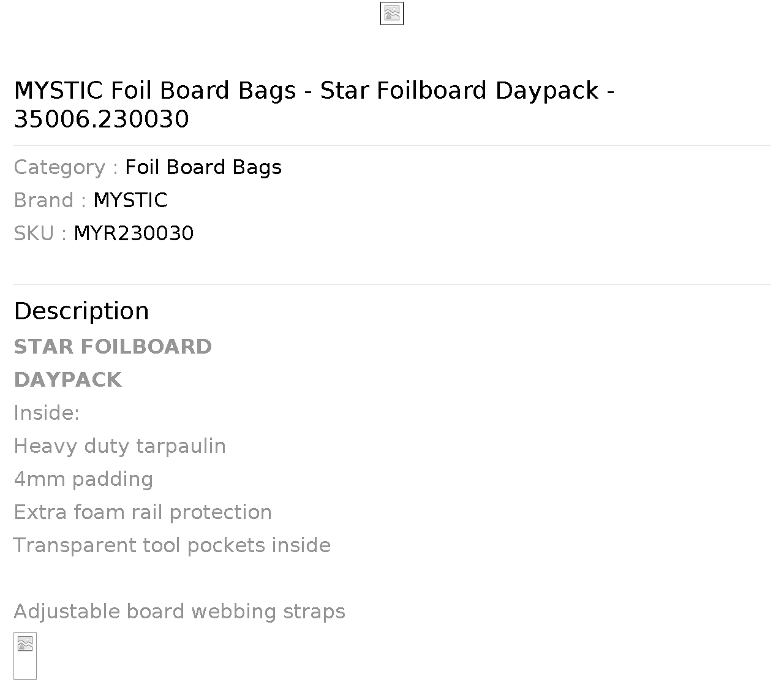Open the Foil Board Bags category link

click(203, 167)
